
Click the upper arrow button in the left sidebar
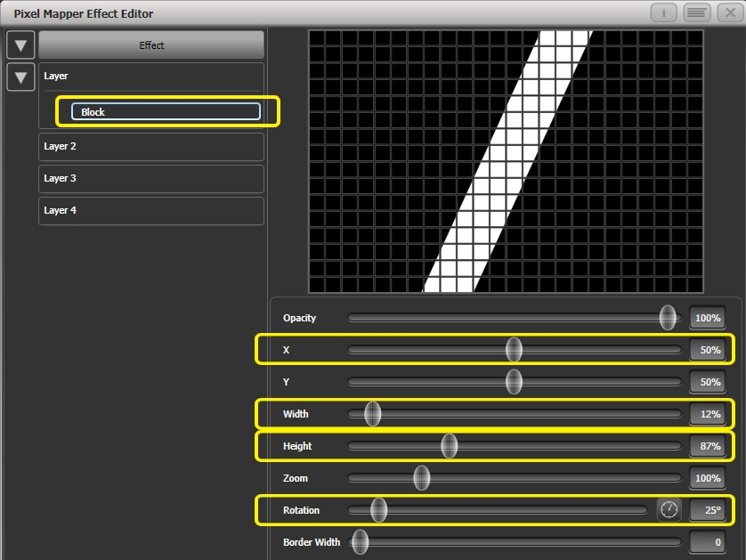pos(20,45)
